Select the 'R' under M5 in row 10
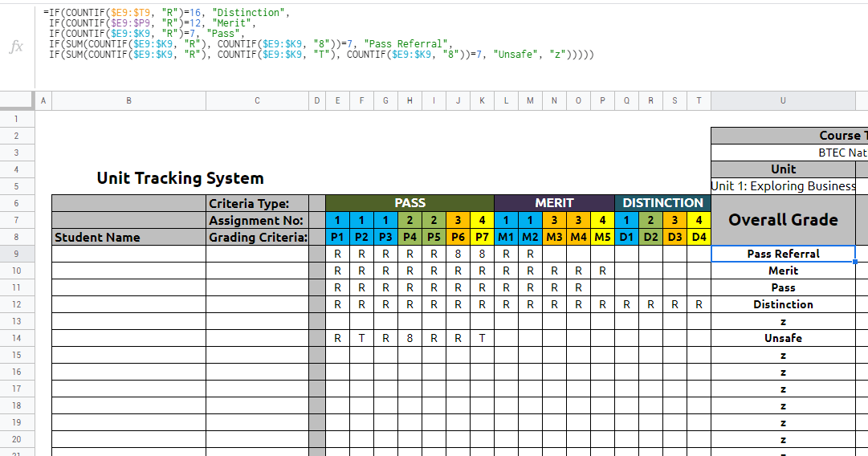The height and width of the screenshot is (456, 868). coord(602,271)
